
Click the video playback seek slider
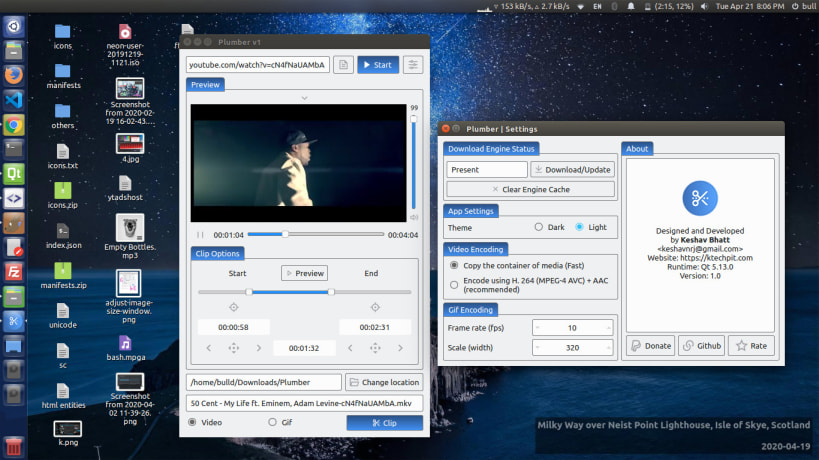tap(315, 234)
